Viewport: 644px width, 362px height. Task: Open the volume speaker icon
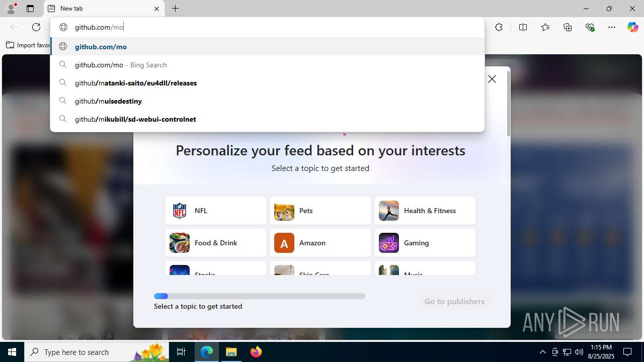click(579, 352)
